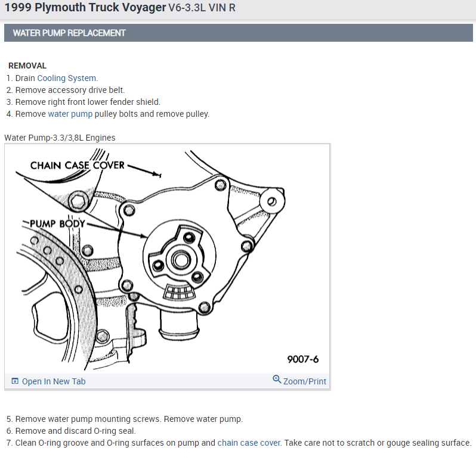Screen dimensions: 476x463
Task: Click the WATER PUMP REPLACEMENT header bar
Action: (x=239, y=33)
